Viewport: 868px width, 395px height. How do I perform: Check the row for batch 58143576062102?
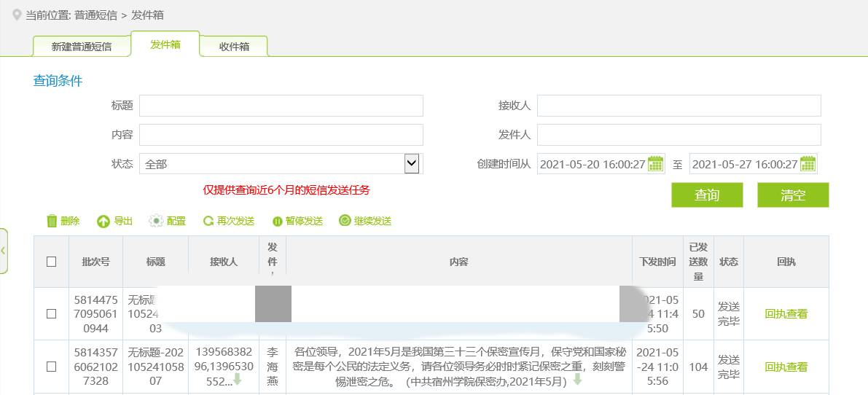pyautogui.click(x=51, y=367)
